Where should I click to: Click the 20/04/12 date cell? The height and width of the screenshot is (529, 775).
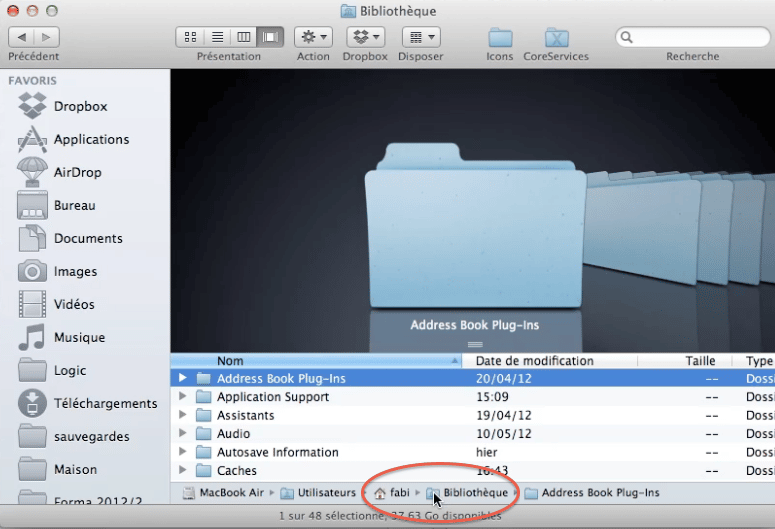[504, 379]
